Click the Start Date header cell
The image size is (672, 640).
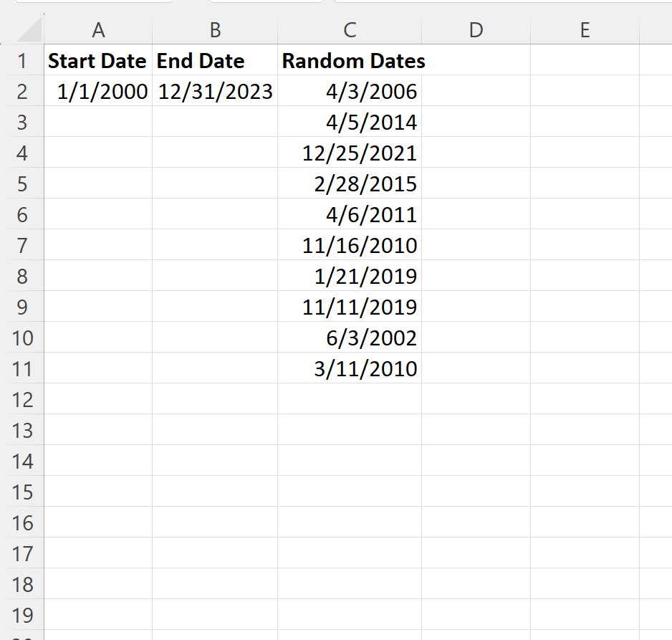(x=97, y=61)
